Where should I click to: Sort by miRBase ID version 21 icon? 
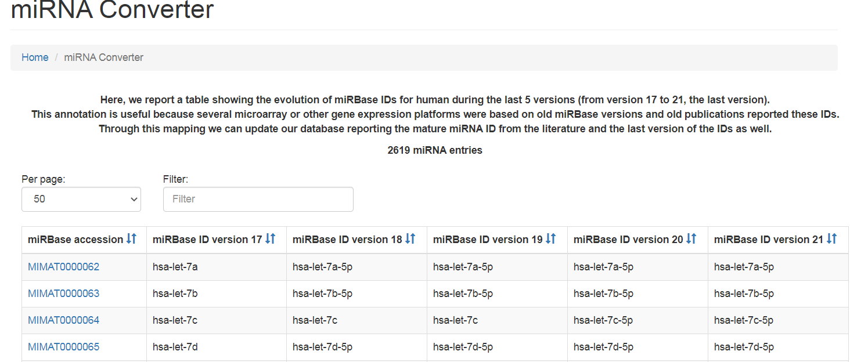[x=831, y=239]
